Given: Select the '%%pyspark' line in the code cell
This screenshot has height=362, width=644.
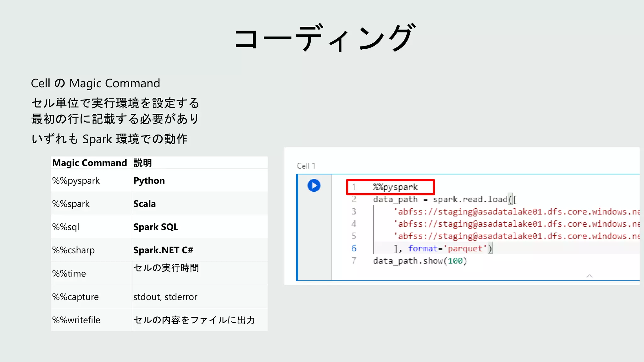Looking at the screenshot, I should [396, 187].
